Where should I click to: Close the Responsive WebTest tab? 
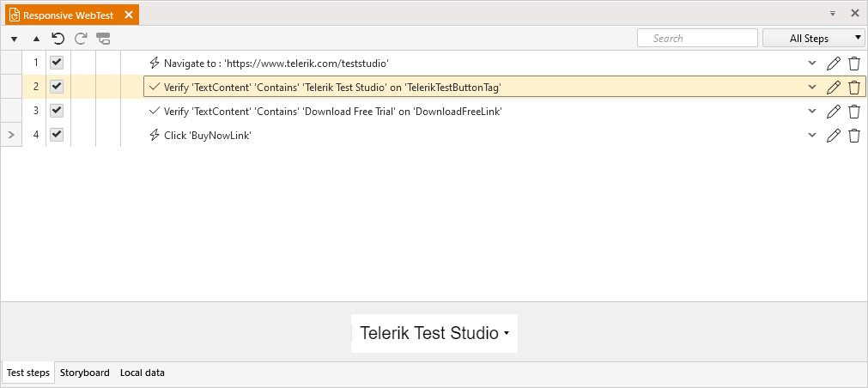129,15
